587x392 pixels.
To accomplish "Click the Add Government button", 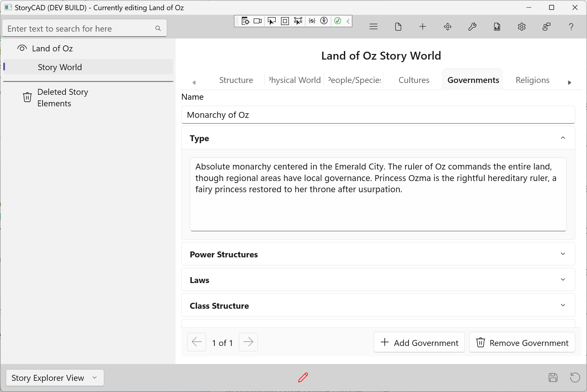I will 419,343.
